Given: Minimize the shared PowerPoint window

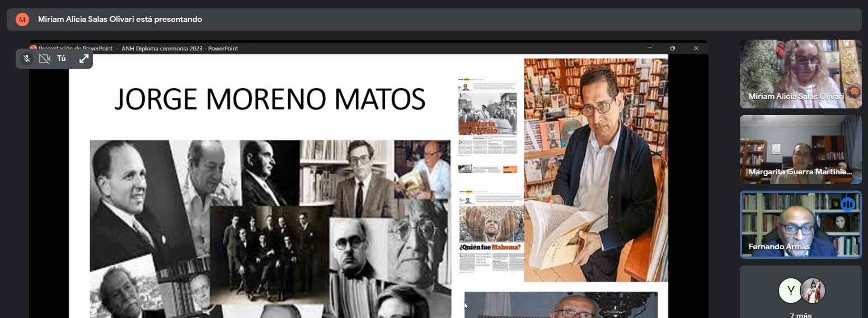Looking at the screenshot, I should [650, 49].
